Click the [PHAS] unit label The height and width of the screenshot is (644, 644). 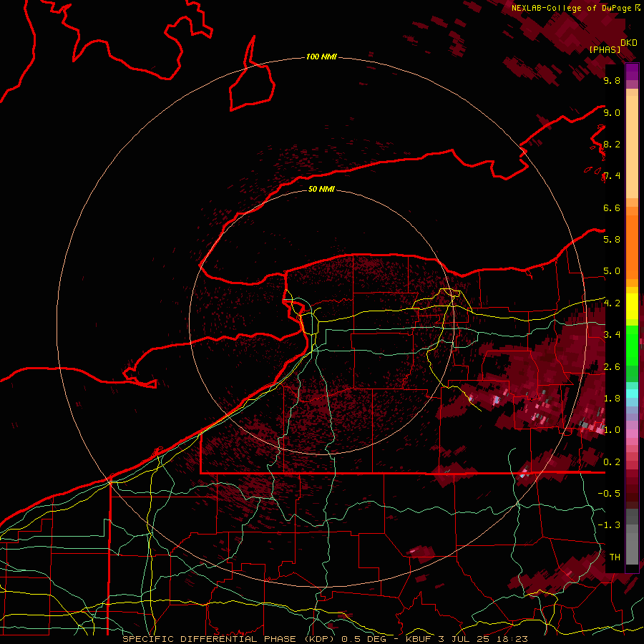click(x=605, y=49)
